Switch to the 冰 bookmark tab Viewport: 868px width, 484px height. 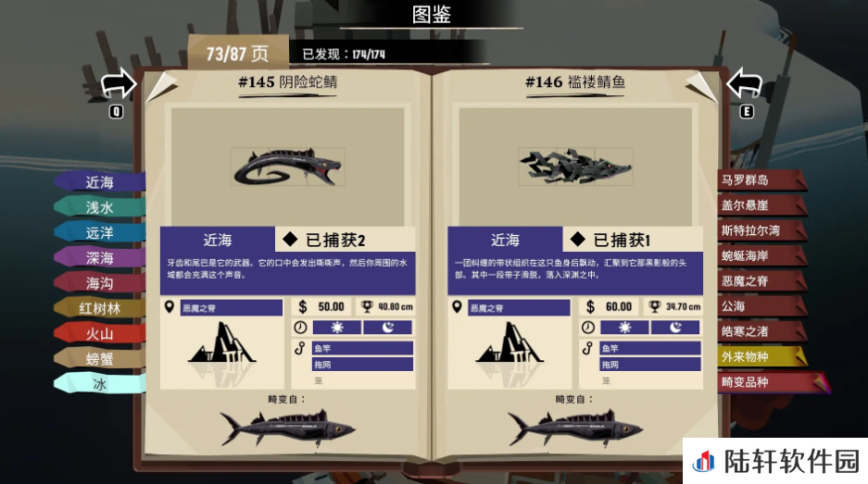click(100, 384)
